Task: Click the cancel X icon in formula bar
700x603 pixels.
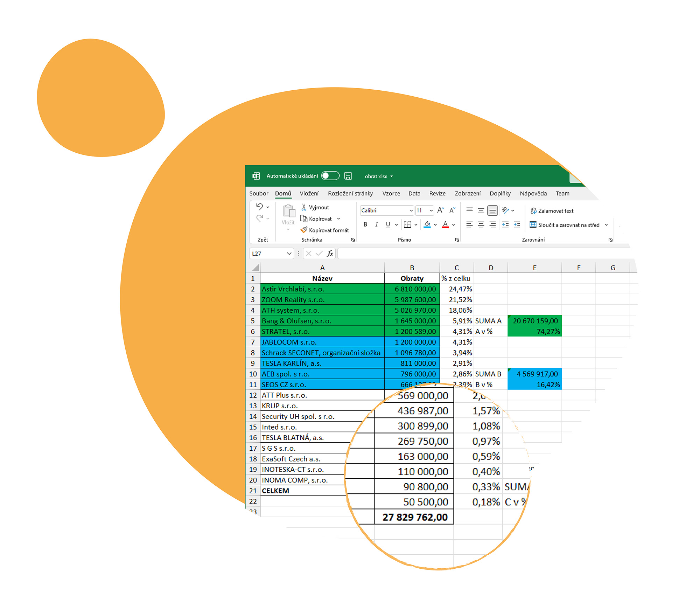Action: tap(308, 253)
